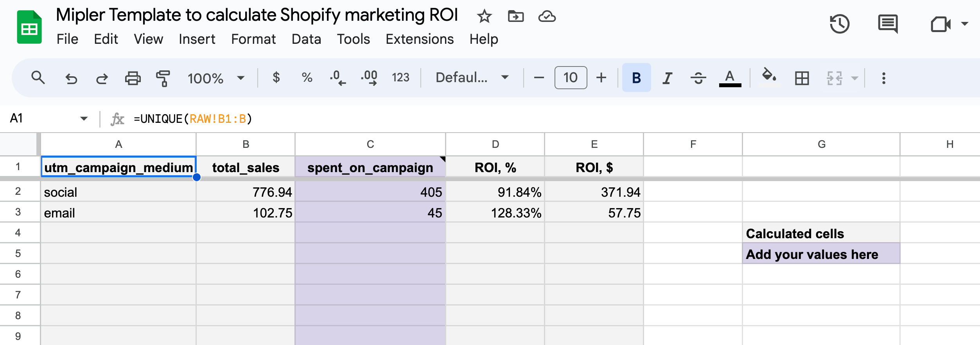Toggle bold formatting
This screenshot has width=980, height=345.
click(x=636, y=78)
